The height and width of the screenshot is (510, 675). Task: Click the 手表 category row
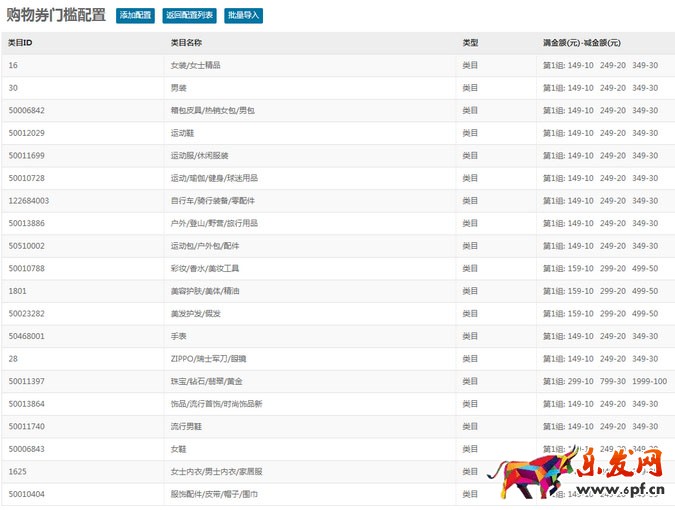tap(179, 336)
